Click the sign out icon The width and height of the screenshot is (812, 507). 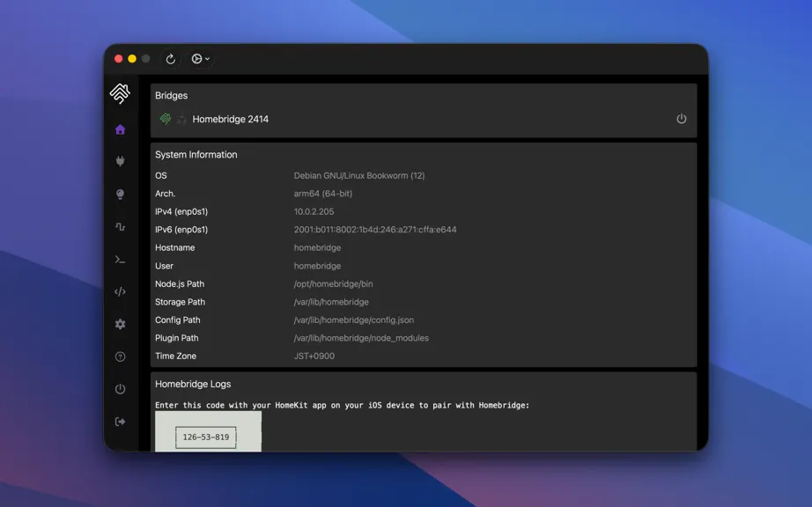[x=120, y=422]
